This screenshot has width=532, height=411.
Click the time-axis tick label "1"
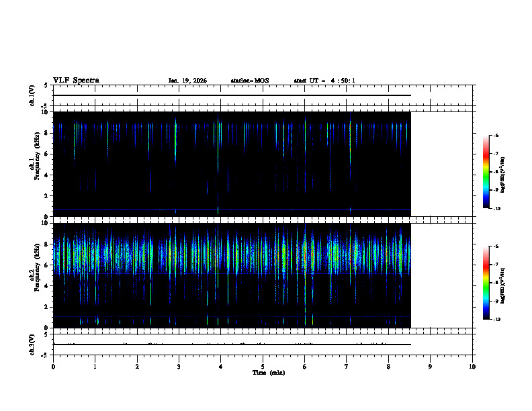[95, 367]
